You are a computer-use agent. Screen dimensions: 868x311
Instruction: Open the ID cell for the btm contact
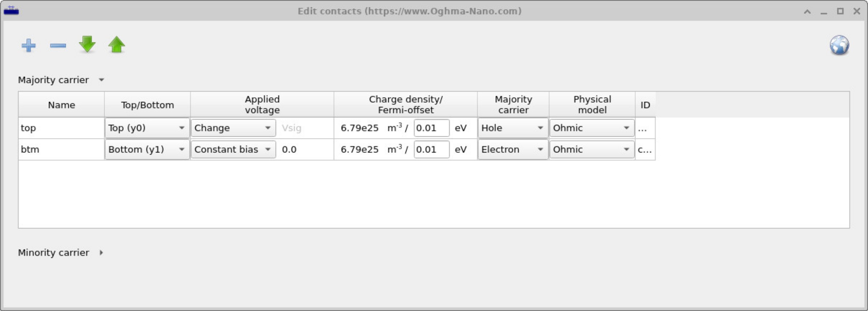click(x=645, y=149)
